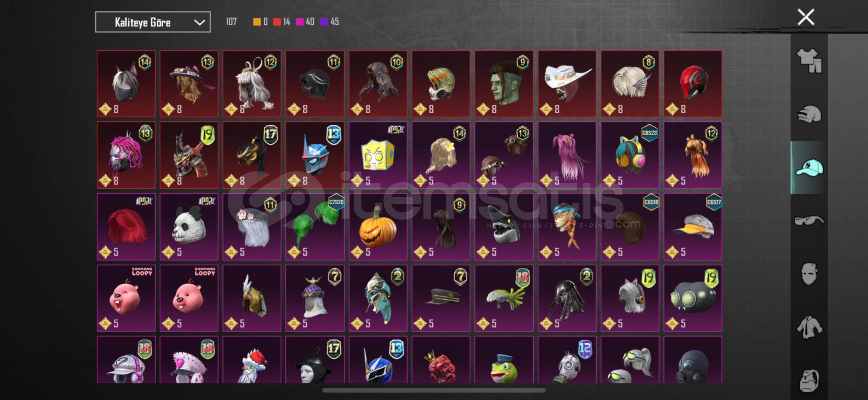Open the face mask category icon
868x400 pixels.
809,274
